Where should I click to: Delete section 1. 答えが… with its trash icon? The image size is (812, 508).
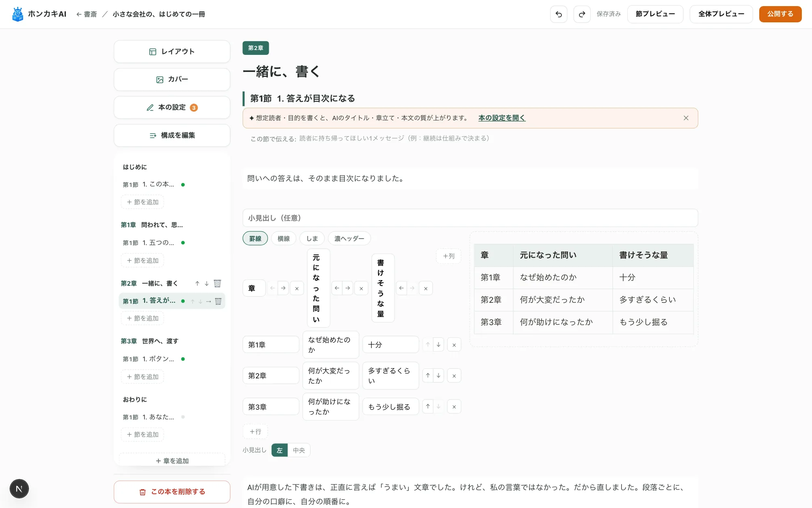(218, 301)
